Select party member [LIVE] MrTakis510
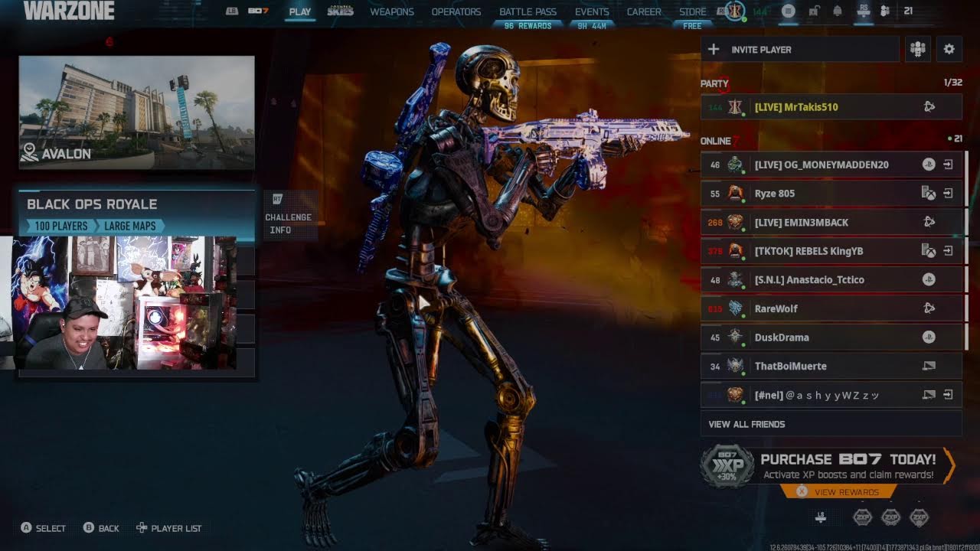Screen dimensions: 980x551 pos(831,107)
